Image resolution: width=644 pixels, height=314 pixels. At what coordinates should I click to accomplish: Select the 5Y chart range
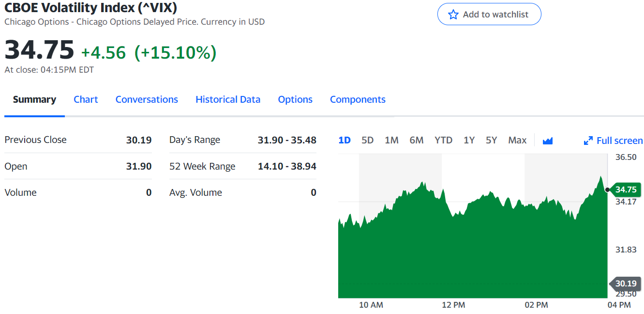[x=492, y=140]
